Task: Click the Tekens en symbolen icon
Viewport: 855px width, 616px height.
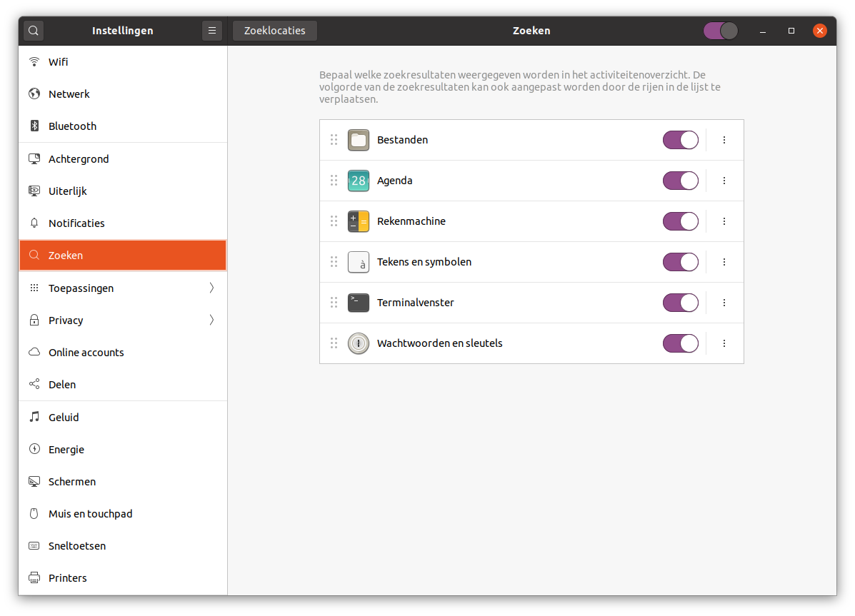Action: pyautogui.click(x=359, y=262)
